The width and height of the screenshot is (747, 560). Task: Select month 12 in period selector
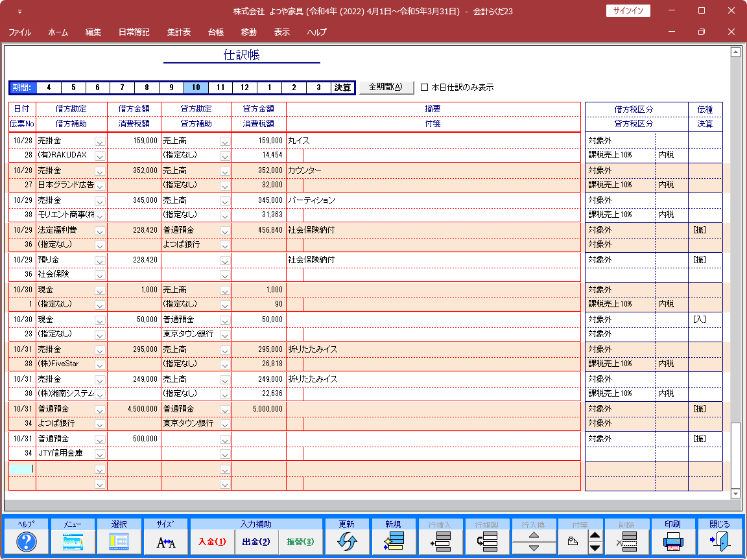[x=245, y=87]
